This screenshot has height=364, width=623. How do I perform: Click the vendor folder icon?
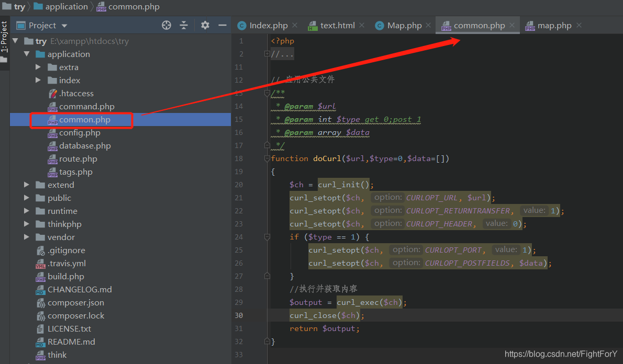click(40, 237)
